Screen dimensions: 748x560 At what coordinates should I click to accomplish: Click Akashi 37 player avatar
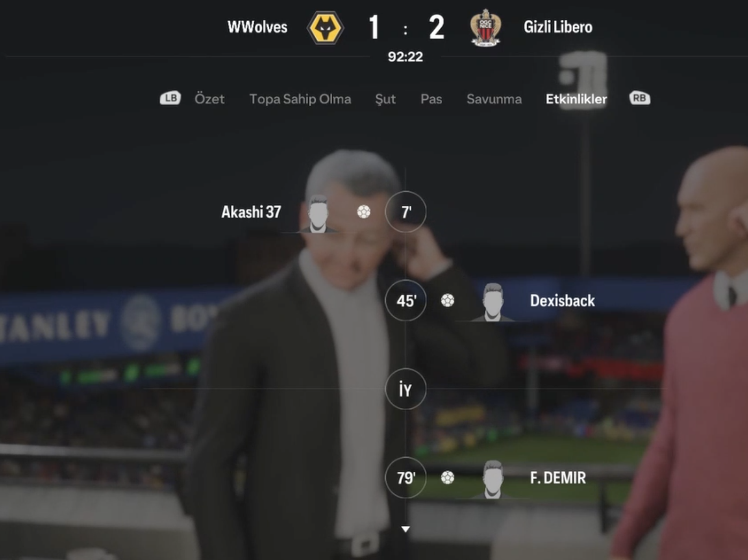(x=318, y=213)
